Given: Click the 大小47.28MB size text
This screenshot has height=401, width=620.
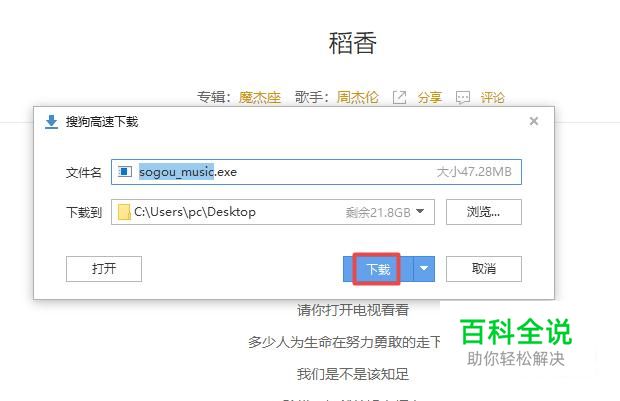Looking at the screenshot, I should pyautogui.click(x=474, y=172).
